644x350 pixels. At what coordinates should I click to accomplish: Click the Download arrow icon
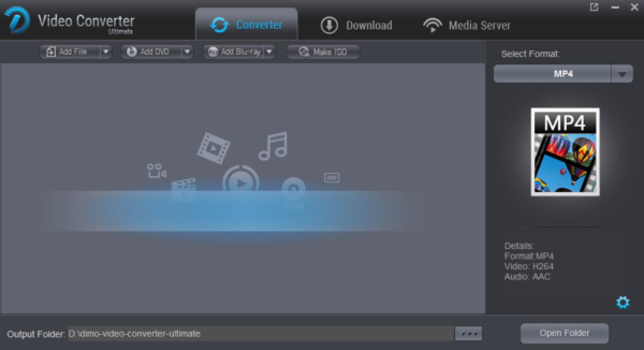330,25
